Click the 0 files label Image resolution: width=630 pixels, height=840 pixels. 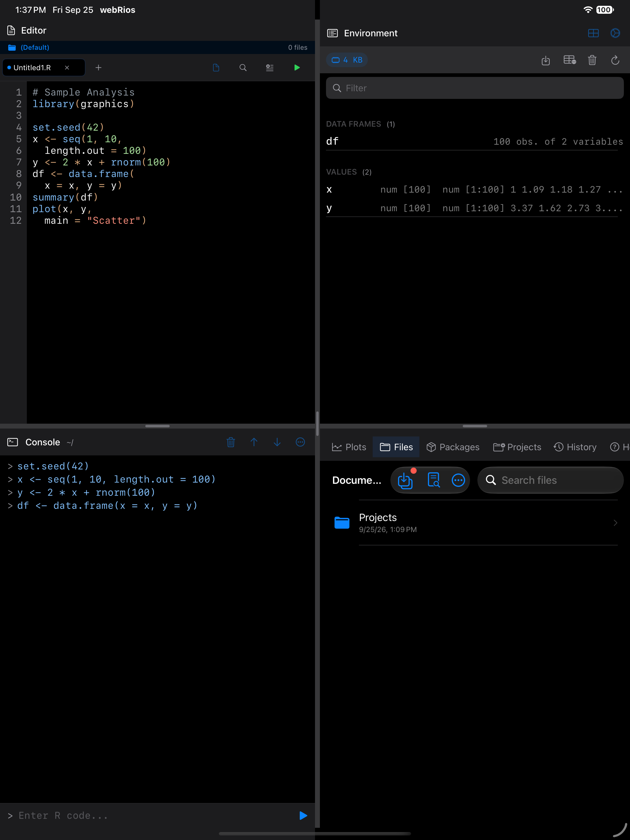(298, 48)
